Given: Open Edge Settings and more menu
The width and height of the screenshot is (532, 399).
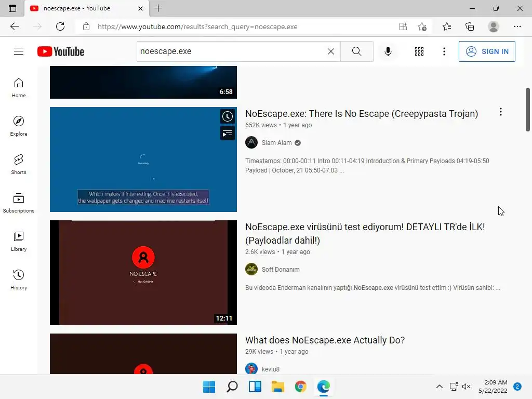Looking at the screenshot, I should pyautogui.click(x=517, y=26).
